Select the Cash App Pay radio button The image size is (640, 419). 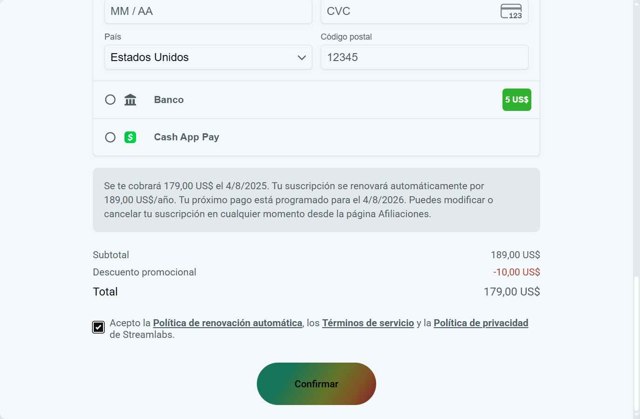coord(110,137)
